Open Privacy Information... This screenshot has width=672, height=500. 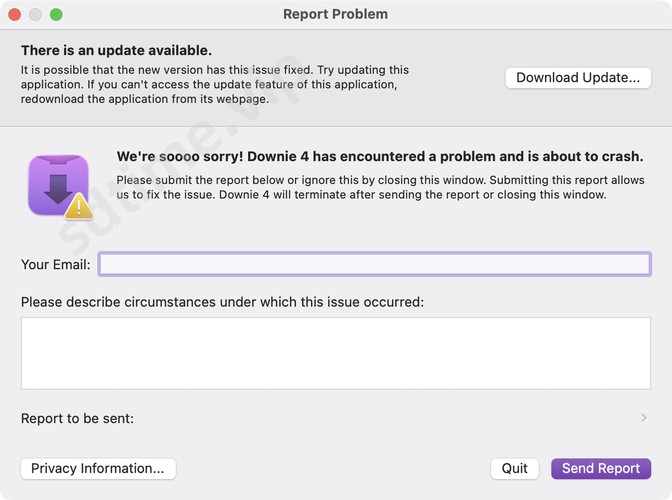point(98,468)
